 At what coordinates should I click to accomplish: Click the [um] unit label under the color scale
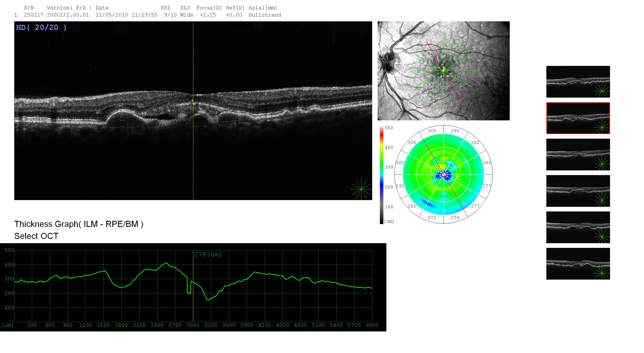(389, 221)
